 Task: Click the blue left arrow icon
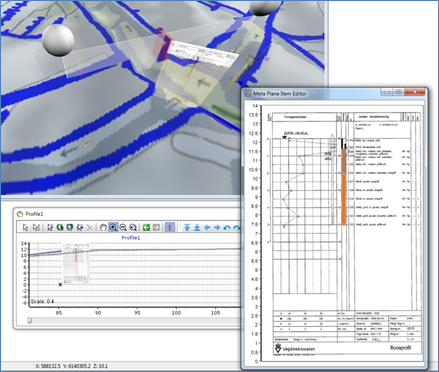(207, 227)
